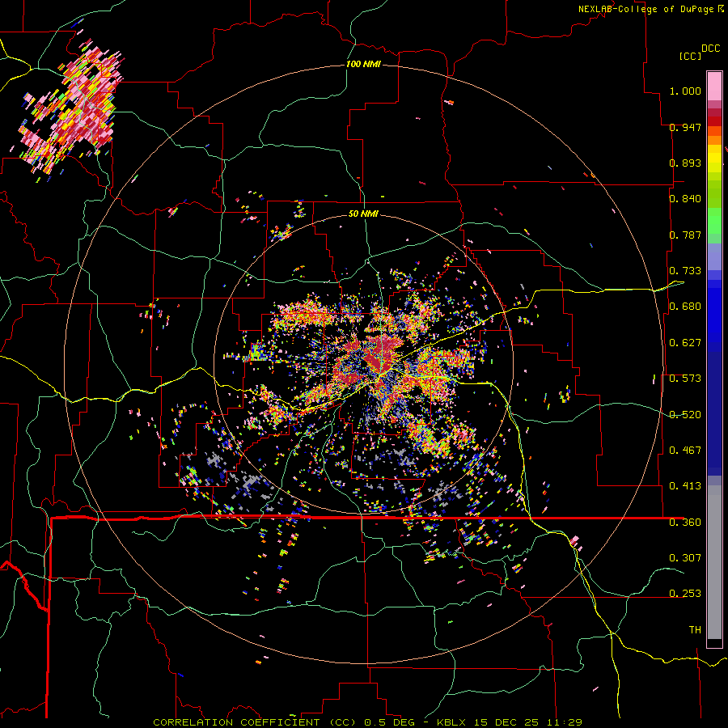Pick the light pink band atop the color scale
This screenshot has height=728, width=728.
pos(714,86)
